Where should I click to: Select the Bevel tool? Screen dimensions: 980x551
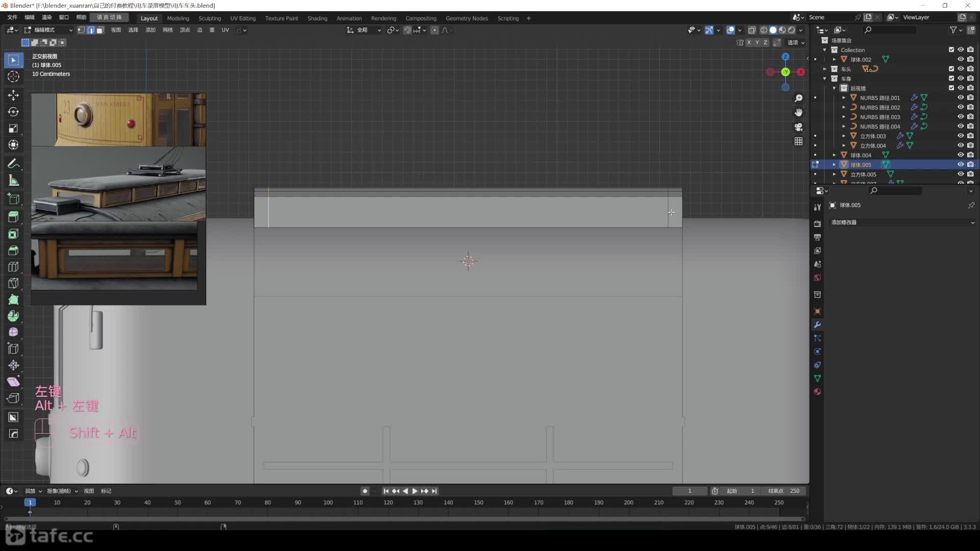pos(14,250)
